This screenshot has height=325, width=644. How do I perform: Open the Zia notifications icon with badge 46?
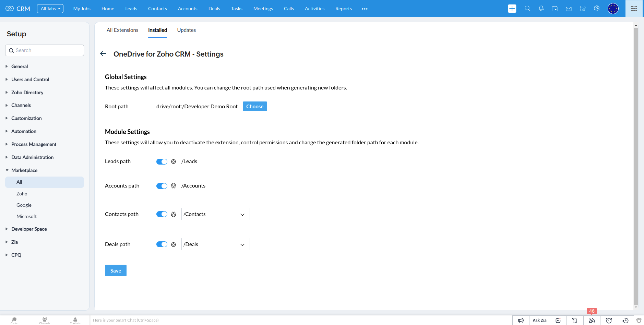pyautogui.click(x=592, y=321)
